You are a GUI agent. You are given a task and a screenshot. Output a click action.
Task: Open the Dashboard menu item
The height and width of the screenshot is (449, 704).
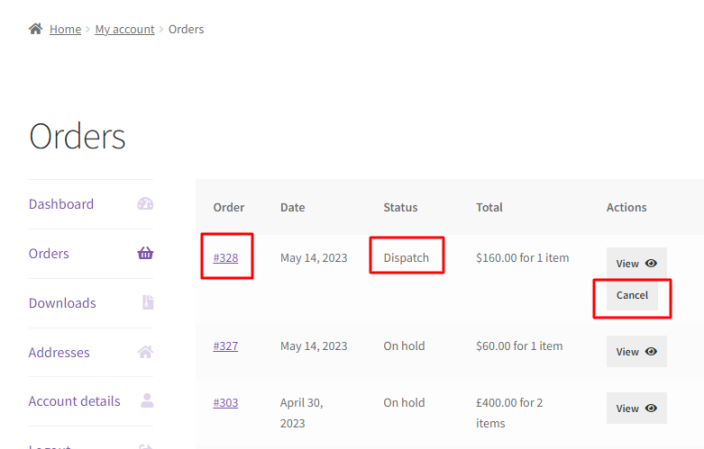pos(61,204)
